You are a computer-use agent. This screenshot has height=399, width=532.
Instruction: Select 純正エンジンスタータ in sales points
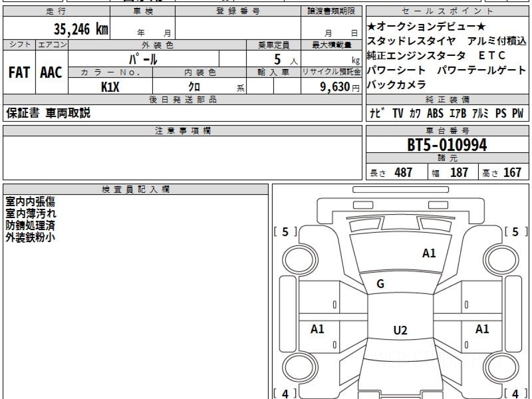pyautogui.click(x=416, y=55)
